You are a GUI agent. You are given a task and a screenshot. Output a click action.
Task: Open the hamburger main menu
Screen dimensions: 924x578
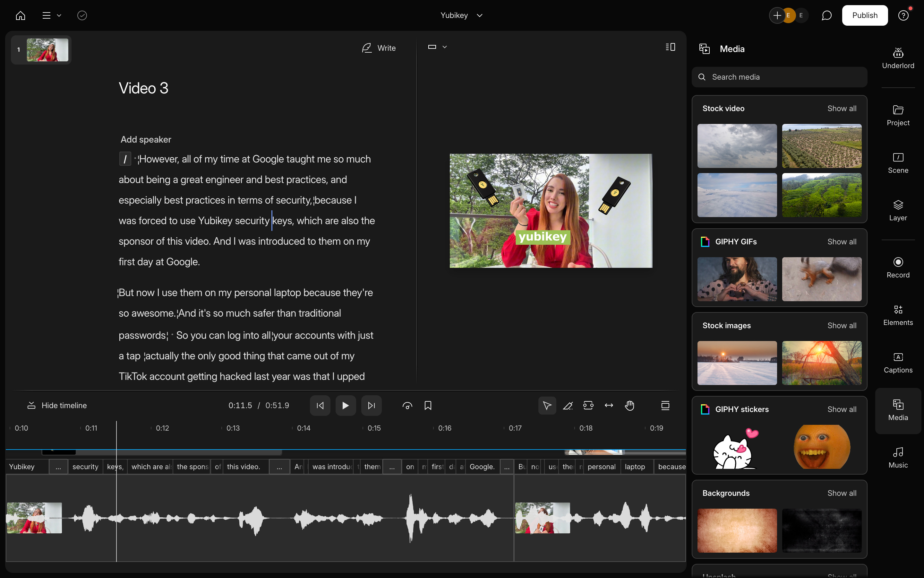52,15
